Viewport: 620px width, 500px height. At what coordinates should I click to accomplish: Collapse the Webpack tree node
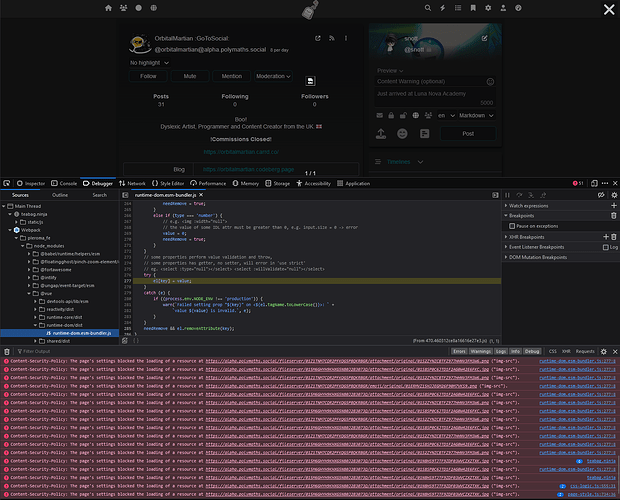(10, 230)
